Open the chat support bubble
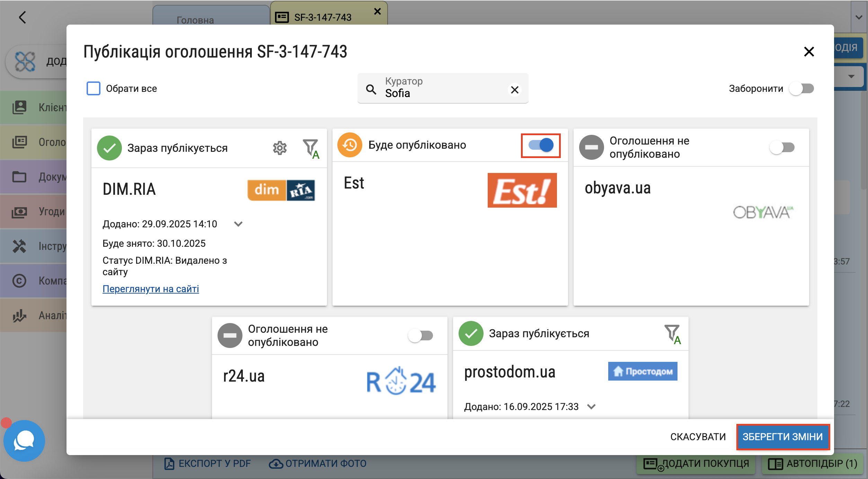The height and width of the screenshot is (479, 868). click(24, 441)
